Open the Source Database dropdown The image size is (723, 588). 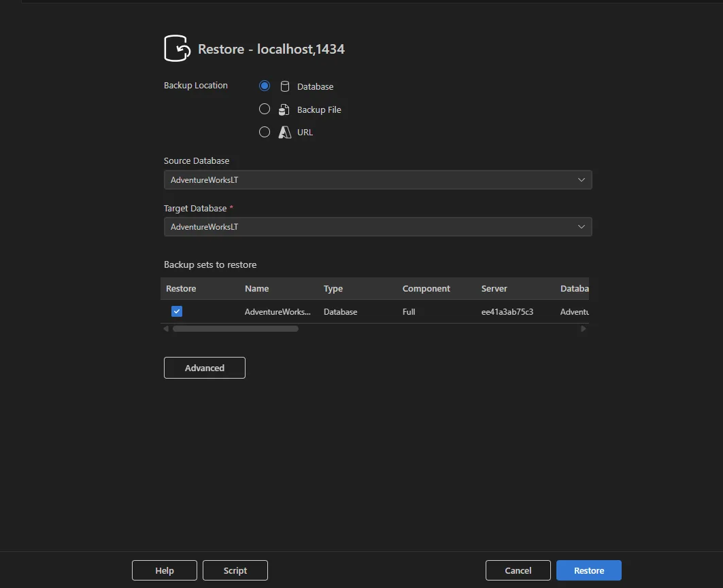point(377,180)
